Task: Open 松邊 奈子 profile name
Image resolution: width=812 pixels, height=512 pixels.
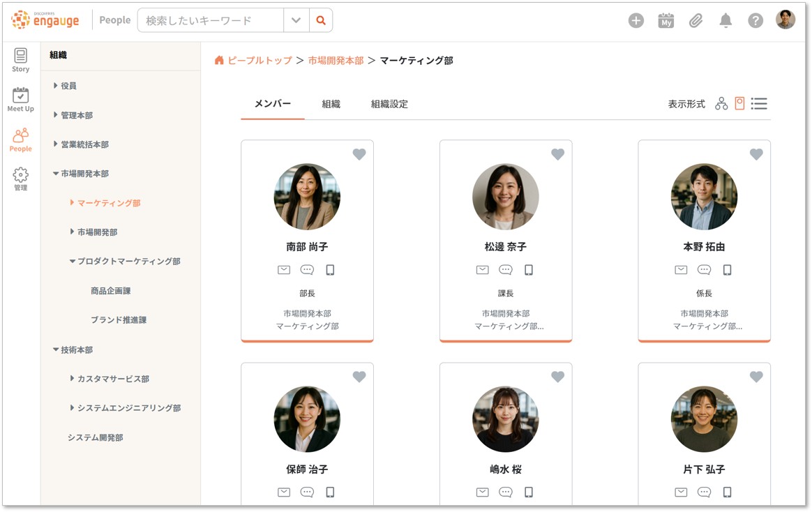Action: (x=506, y=247)
